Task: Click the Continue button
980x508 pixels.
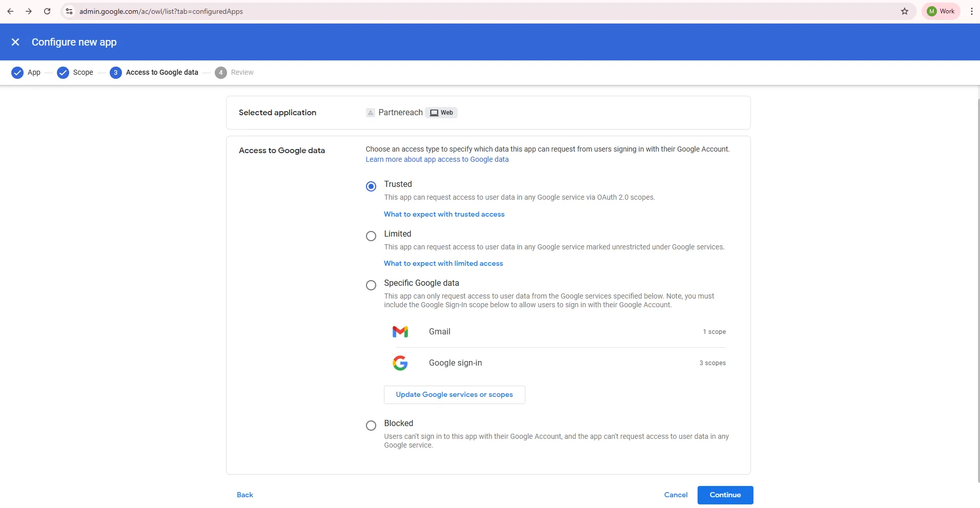Action: point(725,495)
